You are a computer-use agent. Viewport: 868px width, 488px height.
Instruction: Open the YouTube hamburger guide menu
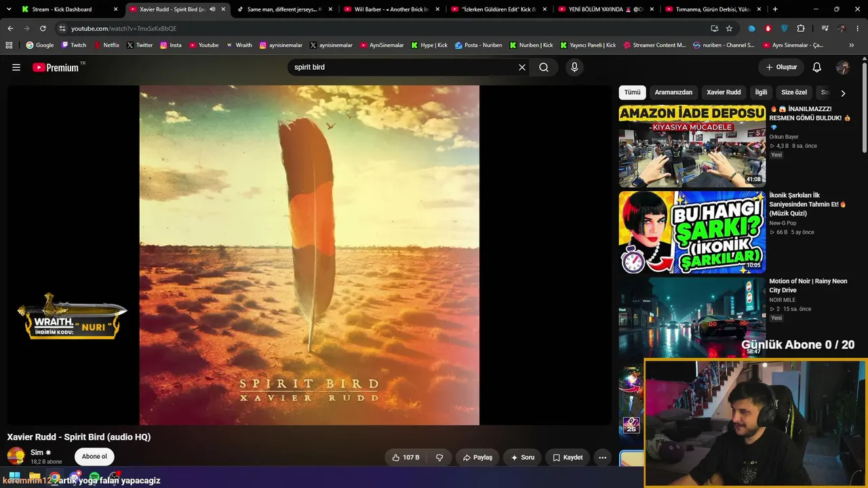coord(16,67)
